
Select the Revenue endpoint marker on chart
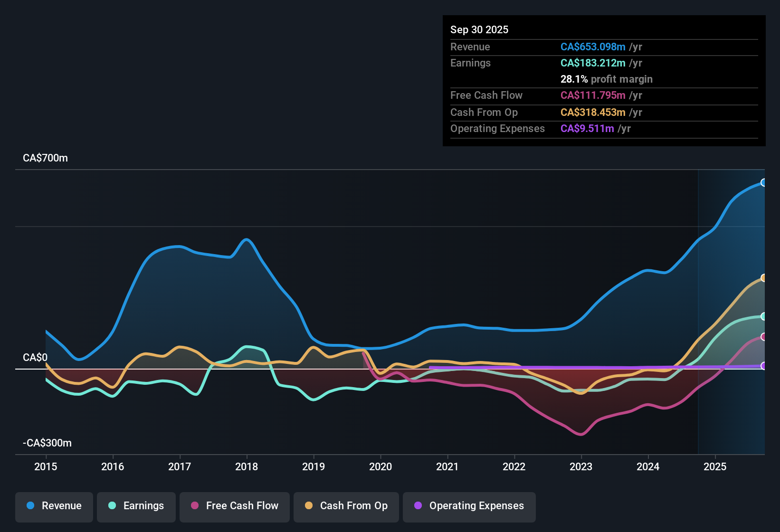[x=763, y=182]
